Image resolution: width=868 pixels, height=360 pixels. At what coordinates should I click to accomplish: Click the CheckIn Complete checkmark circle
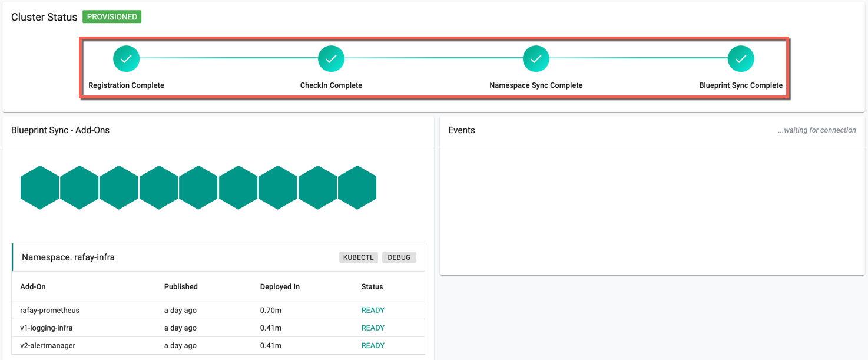click(331, 59)
